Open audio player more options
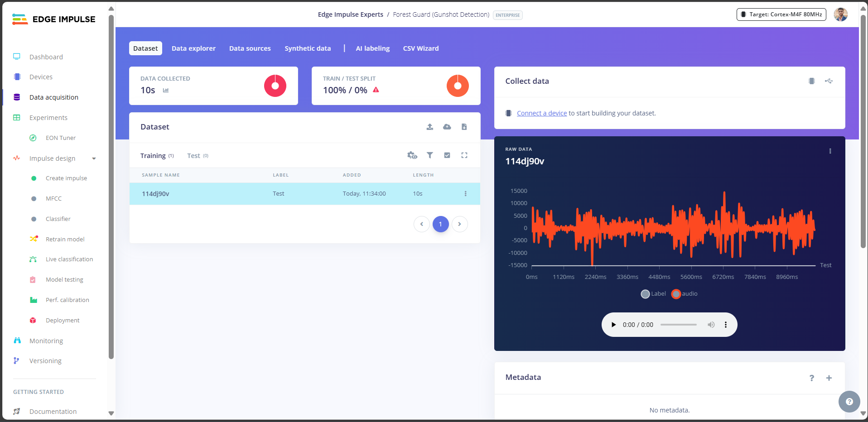This screenshot has width=868, height=422. [726, 325]
